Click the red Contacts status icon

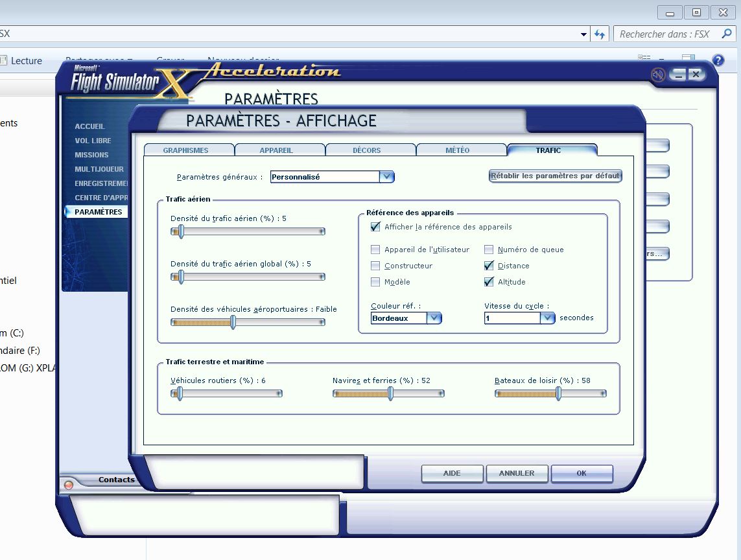coord(69,484)
